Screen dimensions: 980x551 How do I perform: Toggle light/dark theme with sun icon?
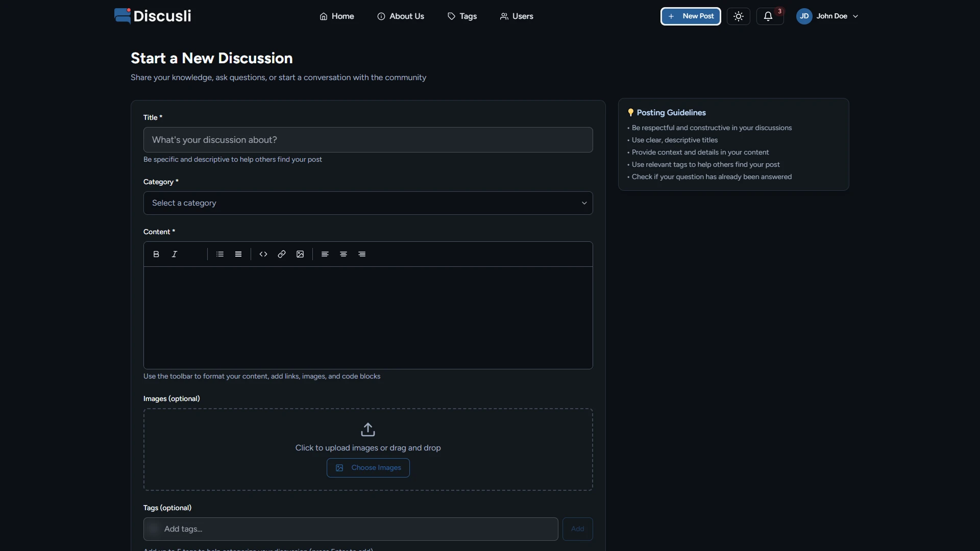click(x=739, y=16)
